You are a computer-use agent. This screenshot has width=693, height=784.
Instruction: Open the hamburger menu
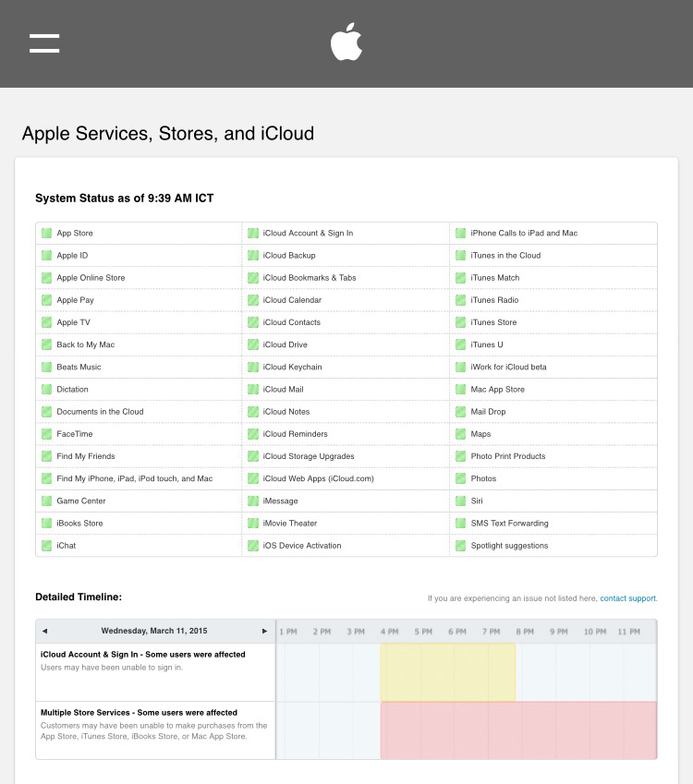(x=44, y=43)
